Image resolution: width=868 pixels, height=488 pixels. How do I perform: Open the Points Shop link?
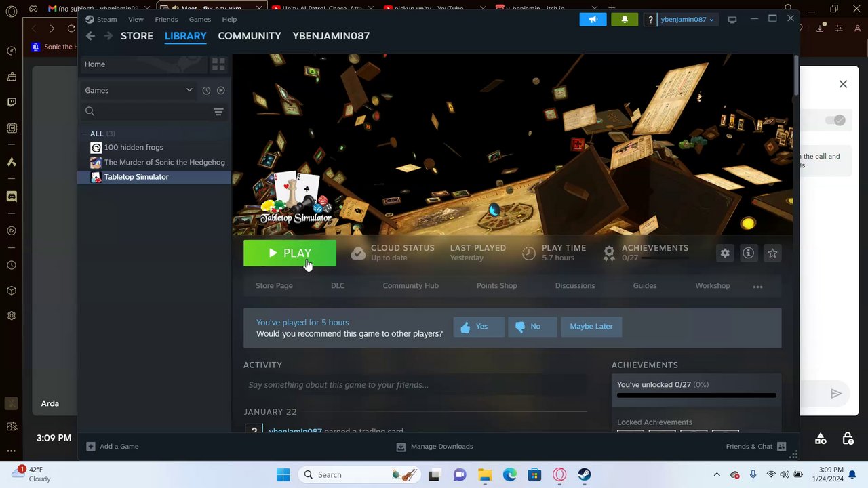pos(496,285)
